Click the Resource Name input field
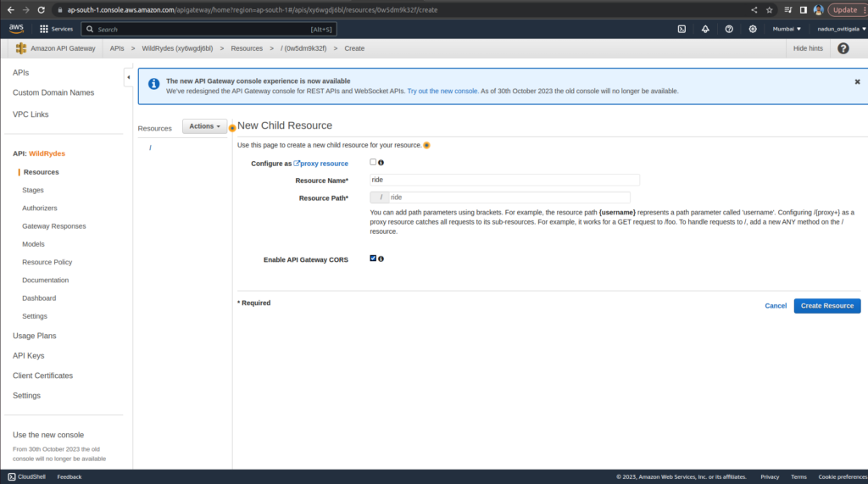The width and height of the screenshot is (868, 484). [x=504, y=180]
